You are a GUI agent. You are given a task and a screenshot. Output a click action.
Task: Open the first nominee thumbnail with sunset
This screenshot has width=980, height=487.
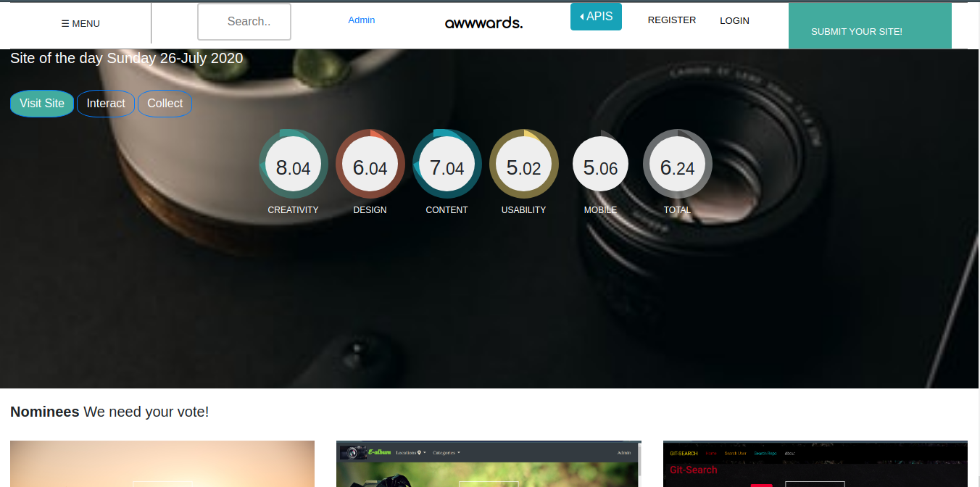[162, 465]
